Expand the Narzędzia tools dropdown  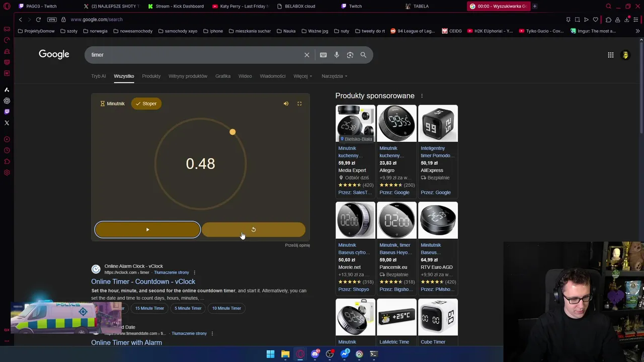[335, 76]
